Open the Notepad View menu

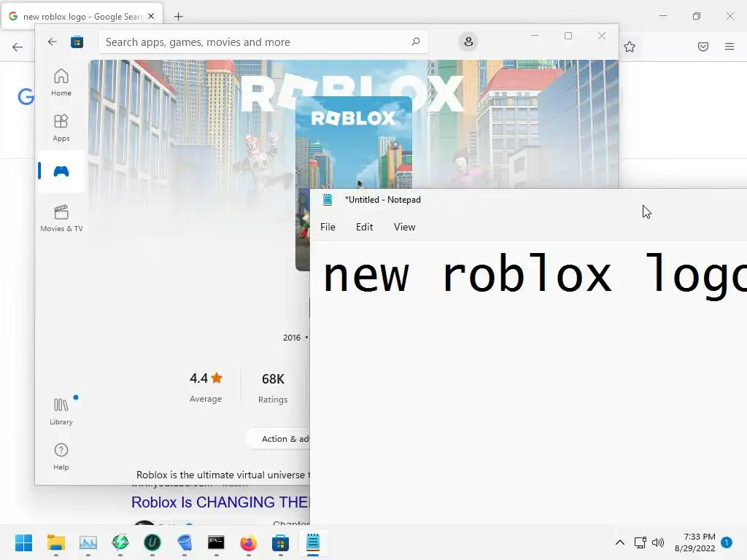404,227
